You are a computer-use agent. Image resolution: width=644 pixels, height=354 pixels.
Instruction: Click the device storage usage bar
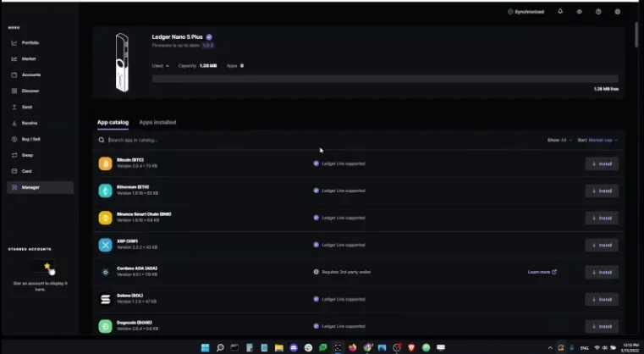click(385, 79)
